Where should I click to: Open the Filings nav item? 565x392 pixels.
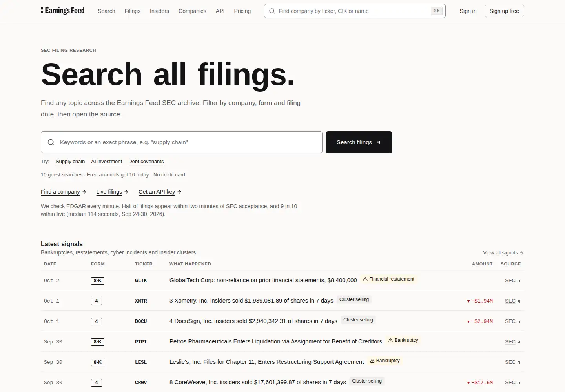click(x=132, y=11)
